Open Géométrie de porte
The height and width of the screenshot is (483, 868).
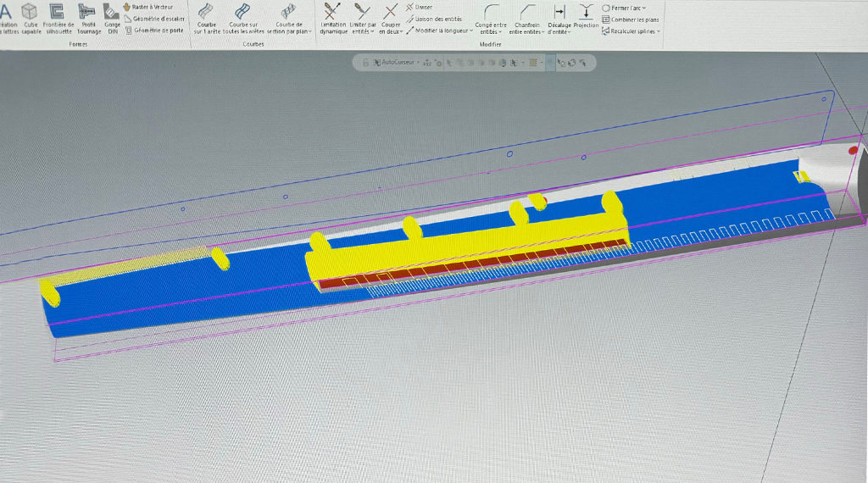[x=154, y=31]
